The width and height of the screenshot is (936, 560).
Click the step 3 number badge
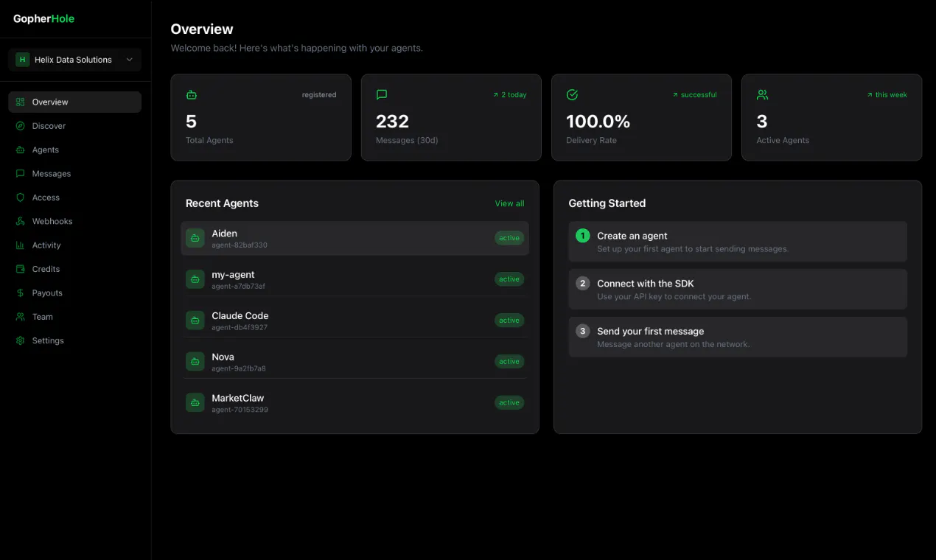pos(582,331)
